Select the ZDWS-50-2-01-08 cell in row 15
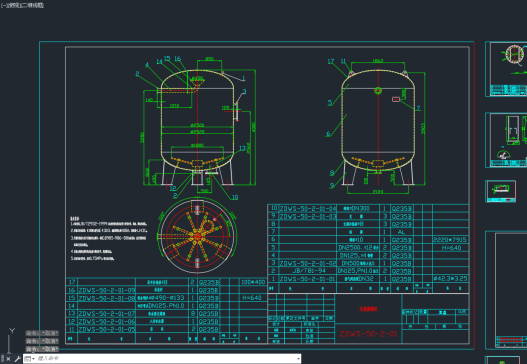Image resolution: width=527 pixels, height=364 pixels. pos(107,298)
